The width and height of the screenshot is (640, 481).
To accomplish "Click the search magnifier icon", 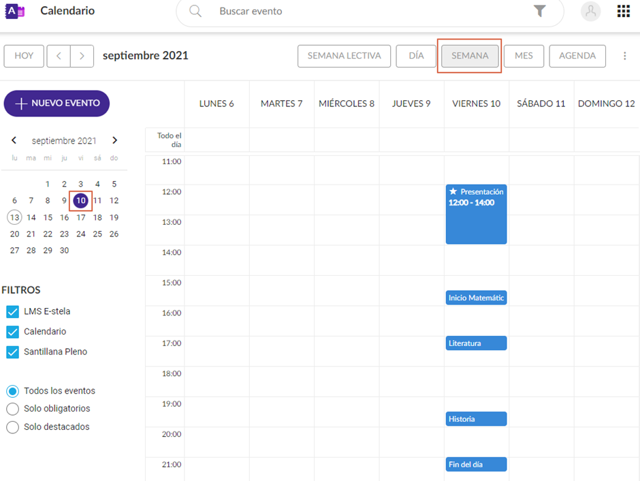I will pos(196,11).
